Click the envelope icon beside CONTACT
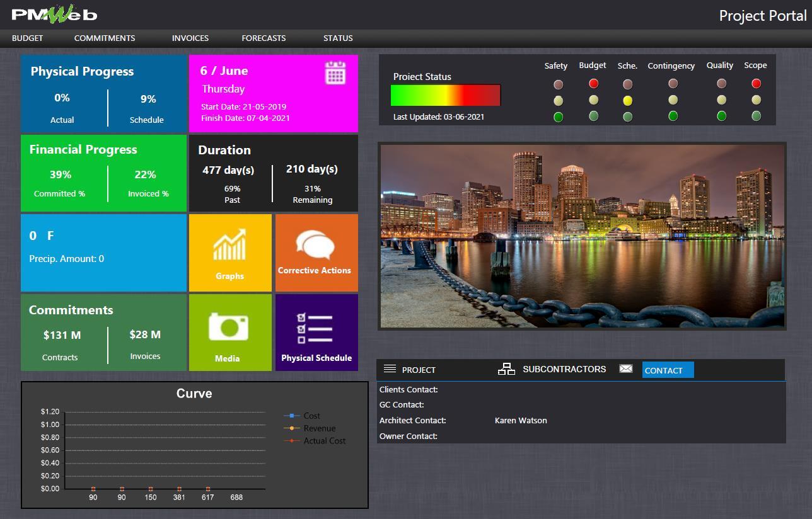The height and width of the screenshot is (519, 812). [625, 368]
